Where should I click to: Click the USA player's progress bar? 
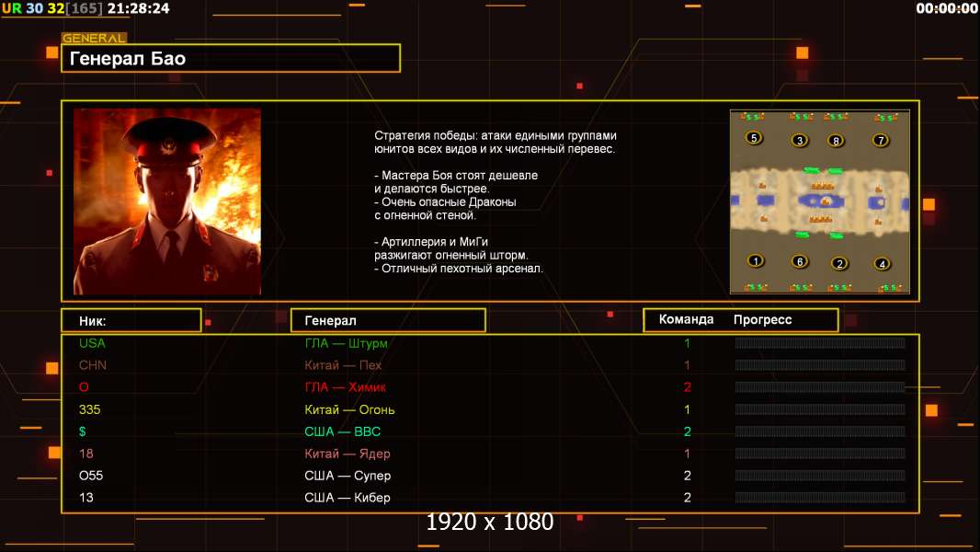820,342
